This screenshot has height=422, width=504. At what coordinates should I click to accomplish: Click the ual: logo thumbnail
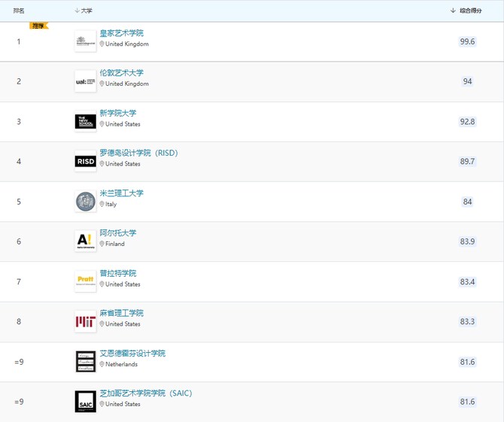(86, 81)
